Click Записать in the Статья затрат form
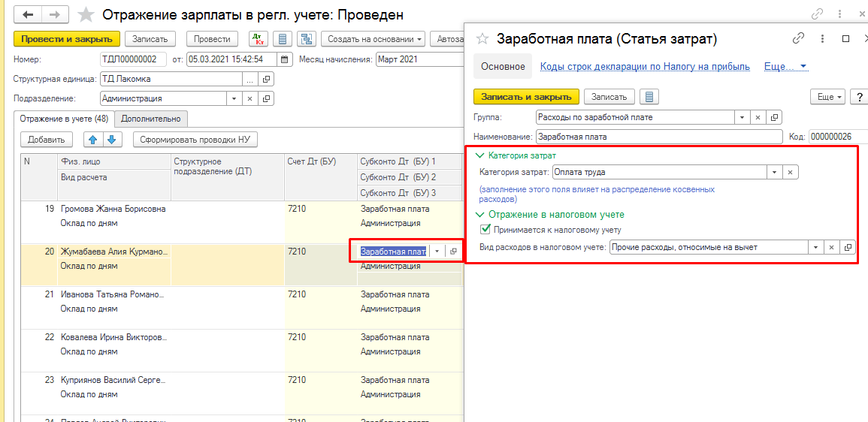Viewport: 868px width, 422px height. pos(609,97)
